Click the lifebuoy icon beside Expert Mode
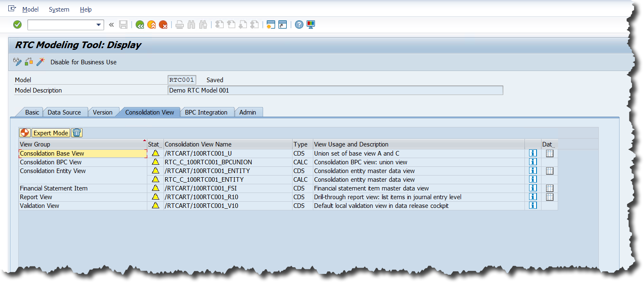Screen dimensions: 644x283 (x=25, y=133)
